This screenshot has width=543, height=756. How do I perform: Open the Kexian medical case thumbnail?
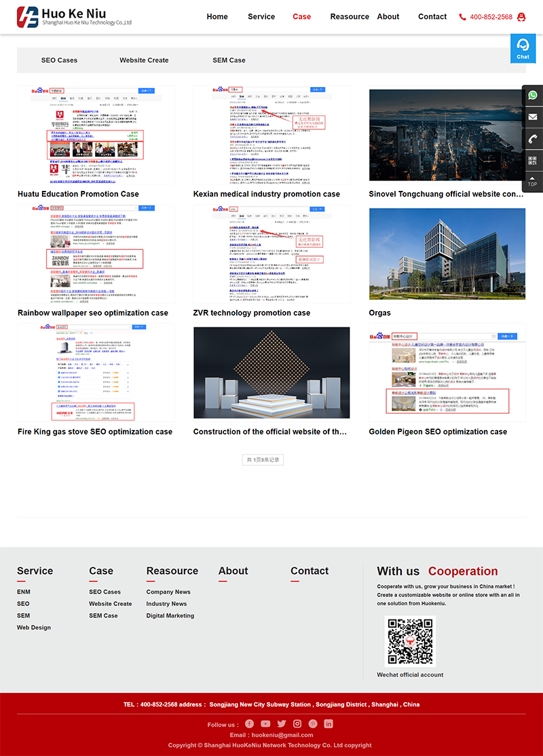click(x=271, y=135)
